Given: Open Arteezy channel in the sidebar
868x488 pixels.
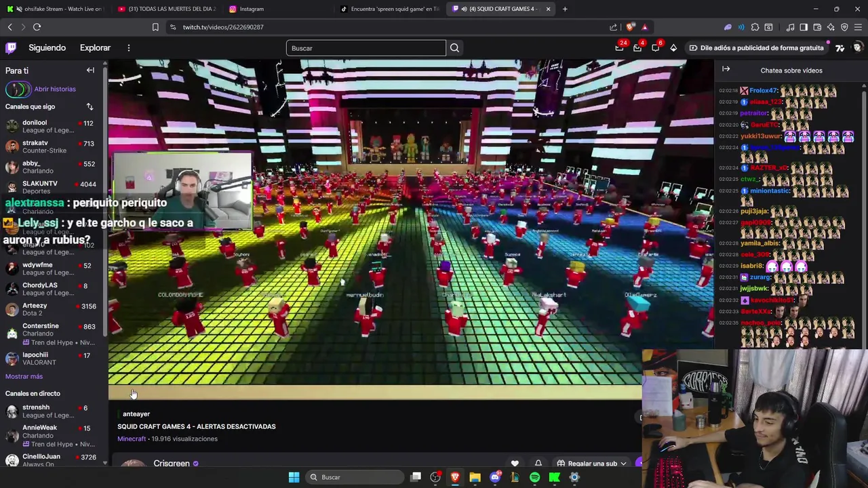Looking at the screenshot, I should coord(53,309).
